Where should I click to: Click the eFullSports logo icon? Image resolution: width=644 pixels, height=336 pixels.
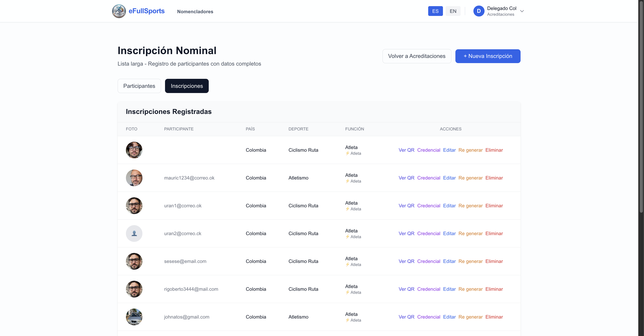119,11
